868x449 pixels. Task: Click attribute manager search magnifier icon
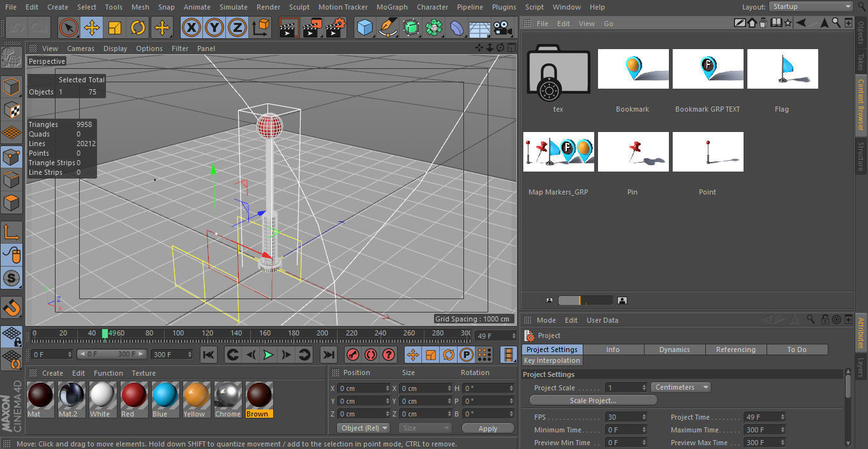pos(811,319)
